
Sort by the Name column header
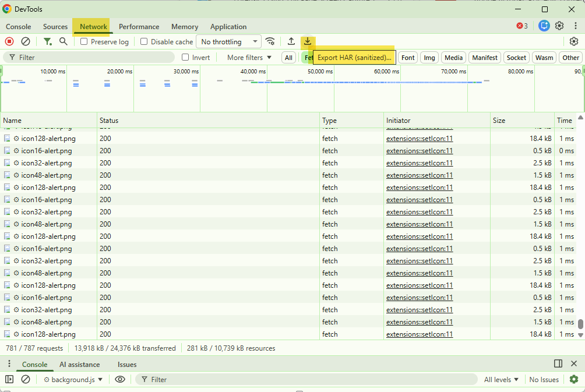coord(48,121)
